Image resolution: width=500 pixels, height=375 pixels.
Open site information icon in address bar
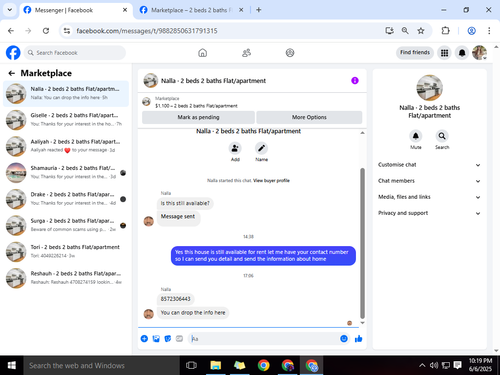(x=67, y=31)
